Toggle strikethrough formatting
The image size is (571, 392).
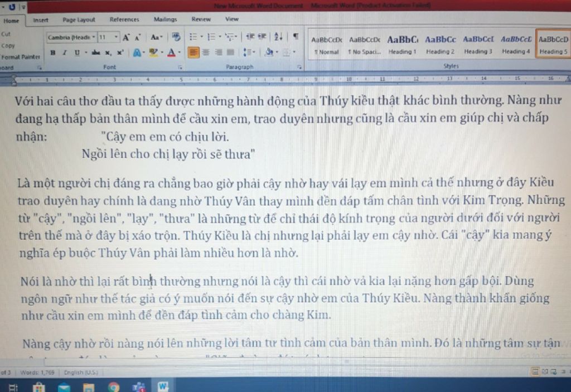click(x=96, y=52)
